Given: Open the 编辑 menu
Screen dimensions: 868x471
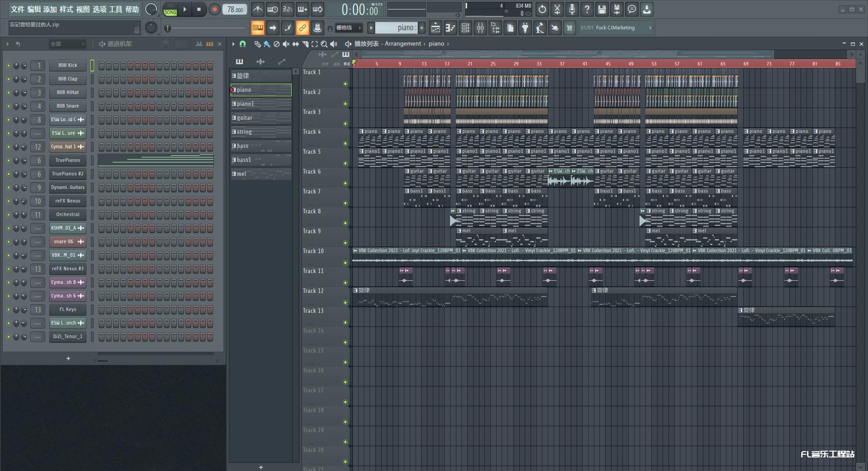Looking at the screenshot, I should [x=34, y=9].
